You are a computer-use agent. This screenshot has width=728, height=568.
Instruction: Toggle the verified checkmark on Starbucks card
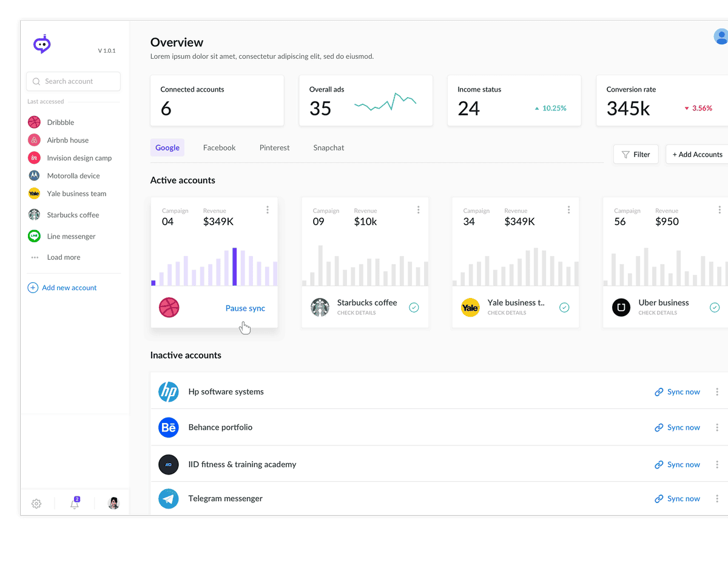tap(414, 307)
